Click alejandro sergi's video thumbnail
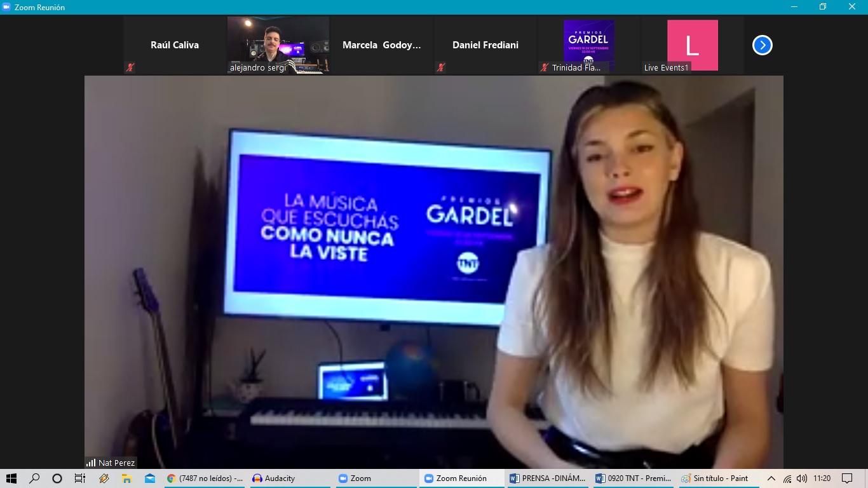868x488 pixels. click(x=278, y=44)
